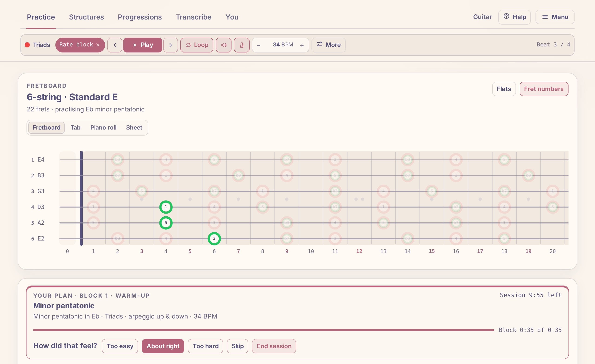Open the More options button

click(329, 45)
